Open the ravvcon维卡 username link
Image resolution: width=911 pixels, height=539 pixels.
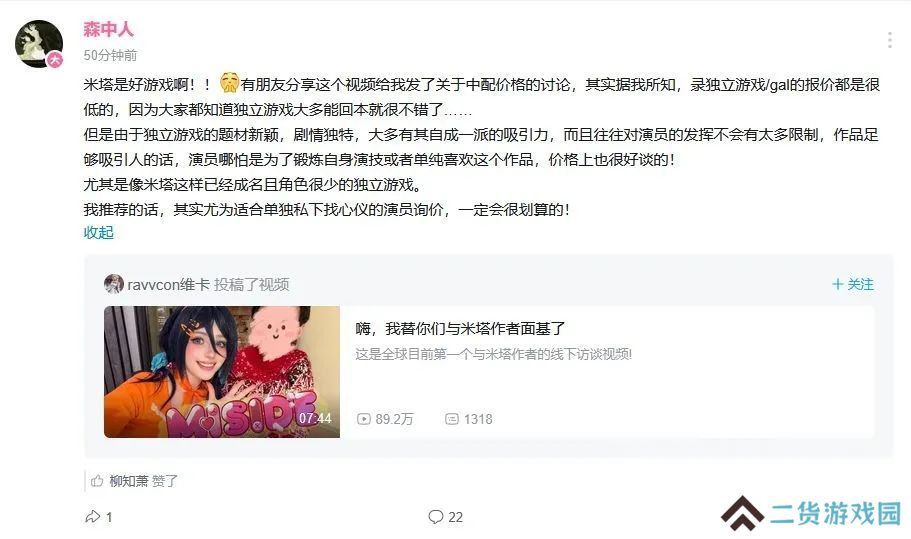pos(168,285)
